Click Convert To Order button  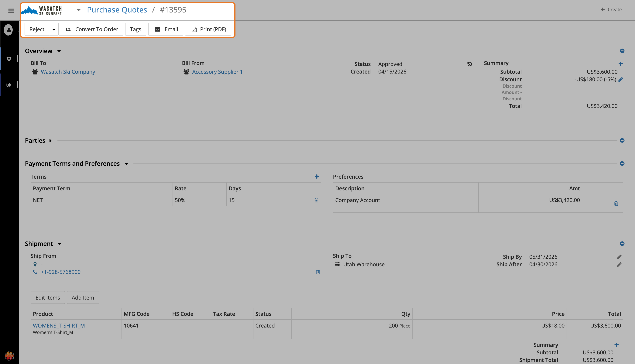[x=91, y=29]
